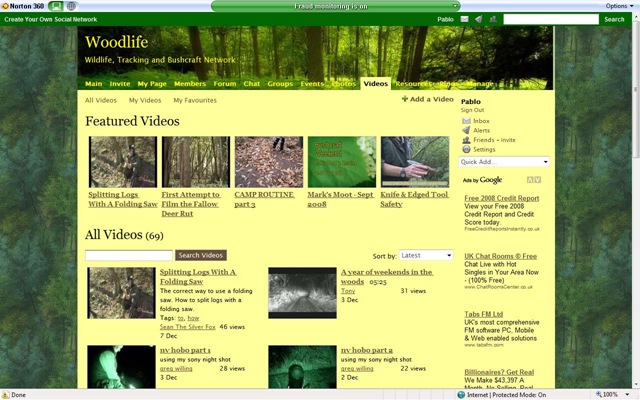The height and width of the screenshot is (400, 640).
Task: Click the Sign Out link
Action: click(x=472, y=110)
